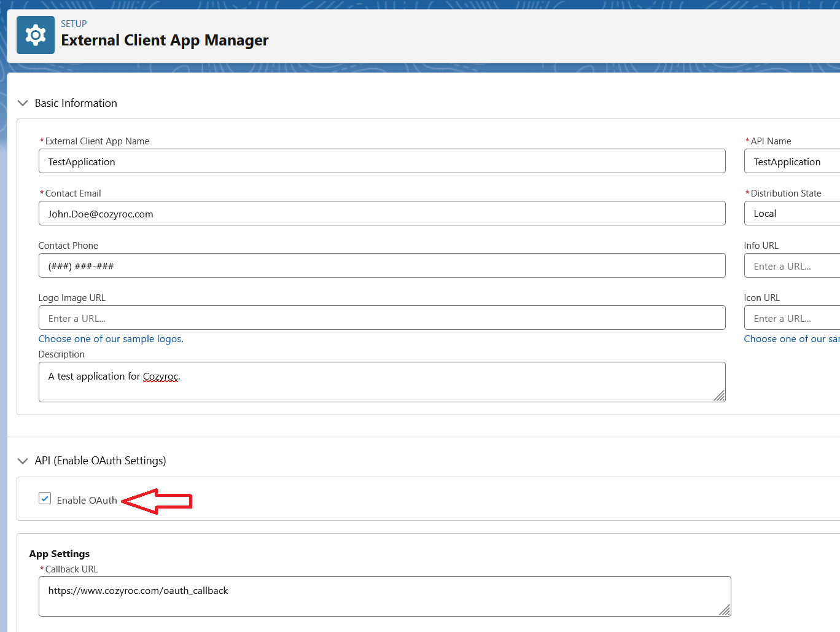This screenshot has width=840, height=632.
Task: Click the Info URL field
Action: pyautogui.click(x=792, y=266)
